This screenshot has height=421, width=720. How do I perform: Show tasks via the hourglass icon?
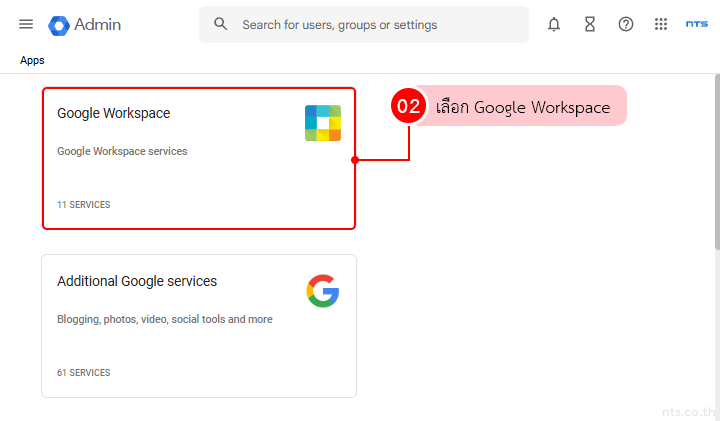point(590,25)
